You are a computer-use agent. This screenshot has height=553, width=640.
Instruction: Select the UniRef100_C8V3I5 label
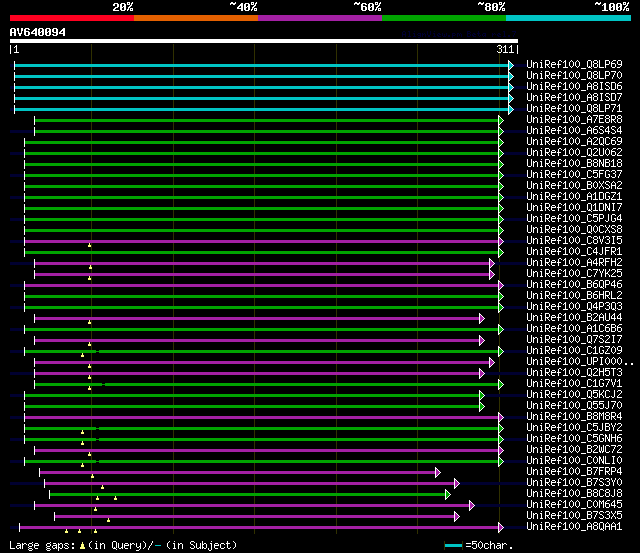574,241
